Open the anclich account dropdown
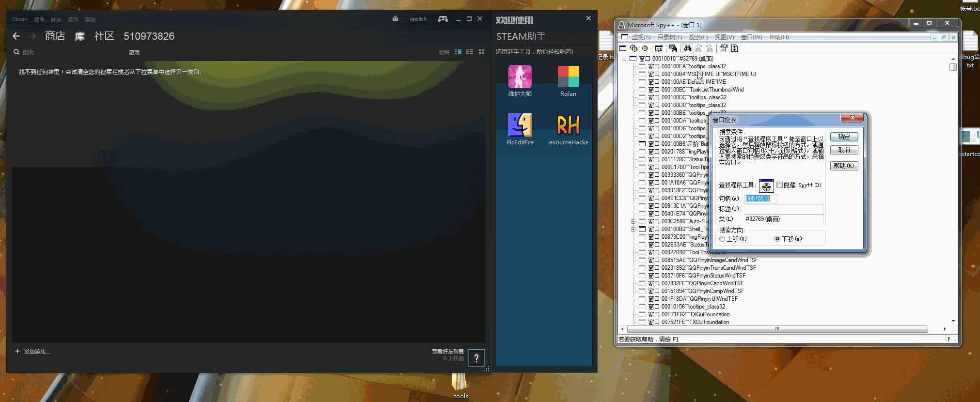 click(418, 19)
